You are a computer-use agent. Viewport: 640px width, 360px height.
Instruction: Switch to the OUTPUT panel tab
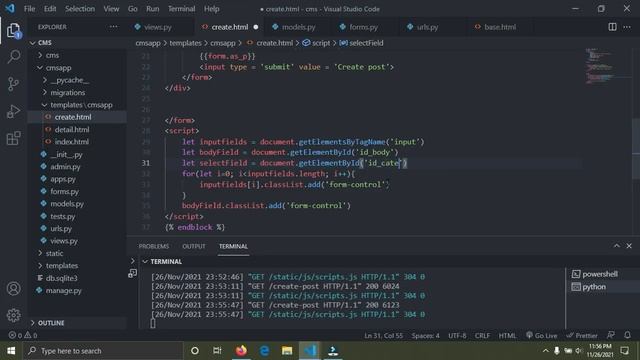tap(193, 246)
